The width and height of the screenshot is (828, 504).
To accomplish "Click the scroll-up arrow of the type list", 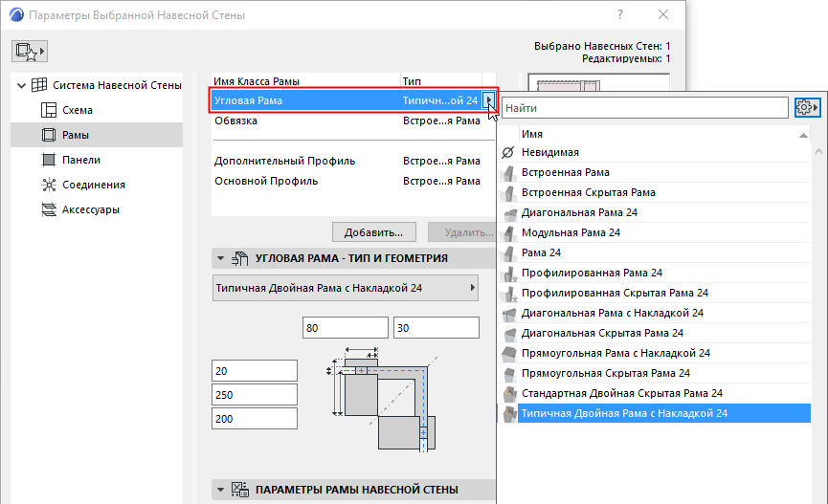I will coord(819,152).
